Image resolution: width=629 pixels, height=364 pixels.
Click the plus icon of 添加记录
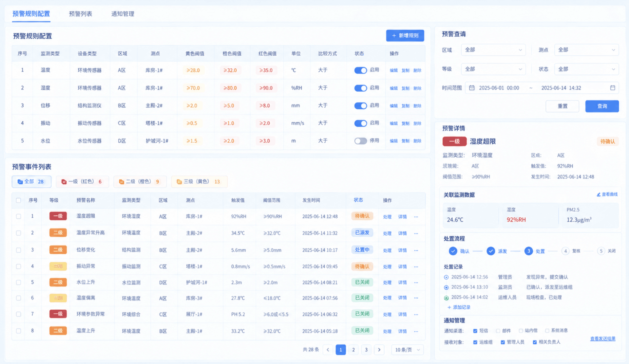(449, 307)
